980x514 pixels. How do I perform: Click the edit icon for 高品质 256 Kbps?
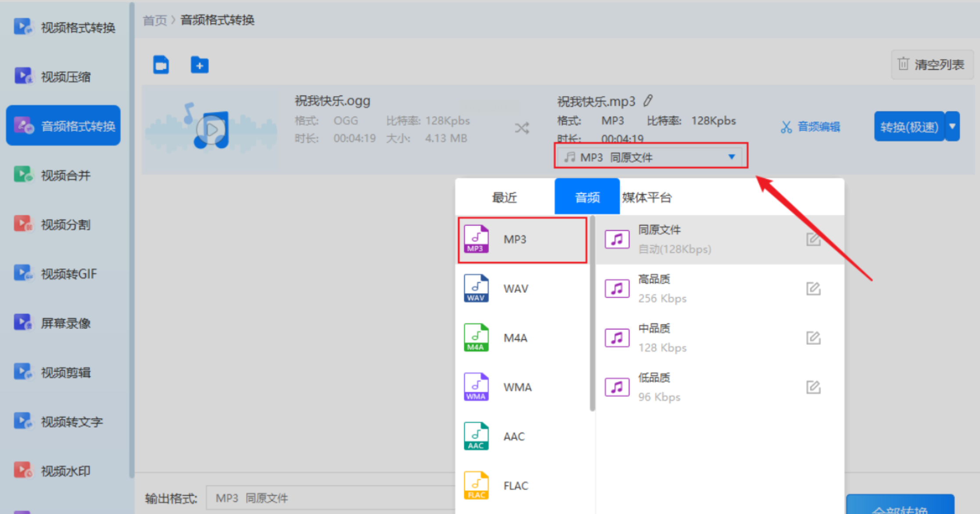pyautogui.click(x=813, y=289)
